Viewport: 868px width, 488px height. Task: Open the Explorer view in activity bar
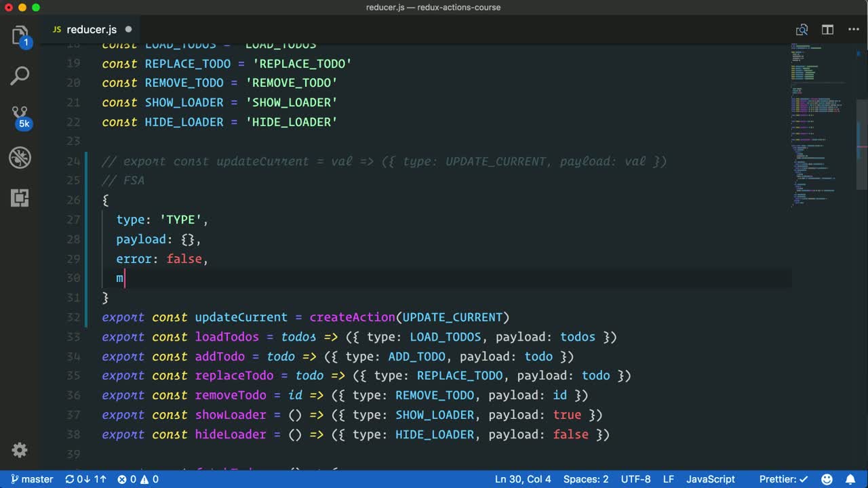[20, 35]
